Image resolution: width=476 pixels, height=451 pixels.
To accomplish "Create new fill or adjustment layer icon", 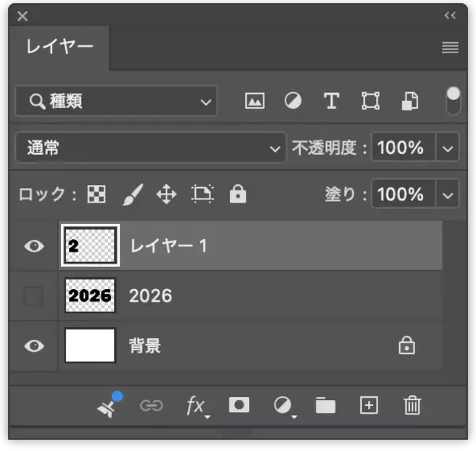I will pos(285,407).
